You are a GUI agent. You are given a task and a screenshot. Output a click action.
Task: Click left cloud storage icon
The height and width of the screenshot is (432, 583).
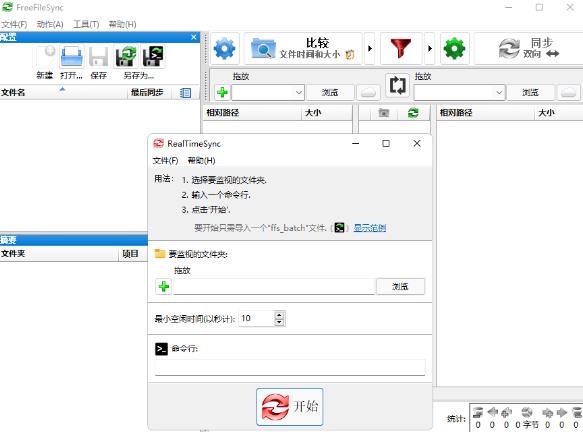(x=368, y=92)
